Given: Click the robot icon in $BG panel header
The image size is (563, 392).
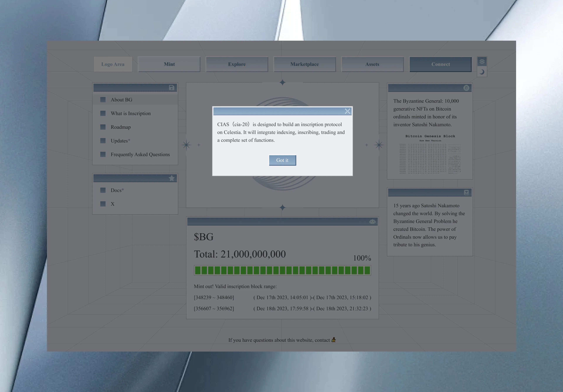Looking at the screenshot, I should coord(372,222).
